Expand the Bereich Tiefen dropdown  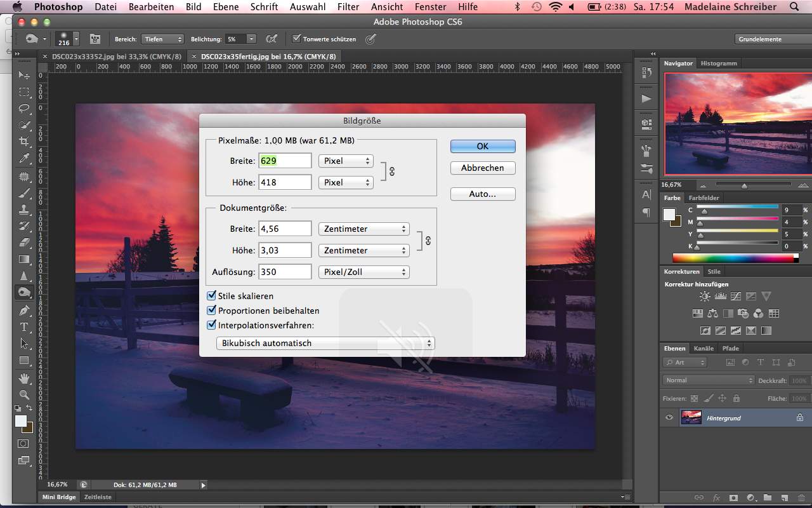point(162,39)
